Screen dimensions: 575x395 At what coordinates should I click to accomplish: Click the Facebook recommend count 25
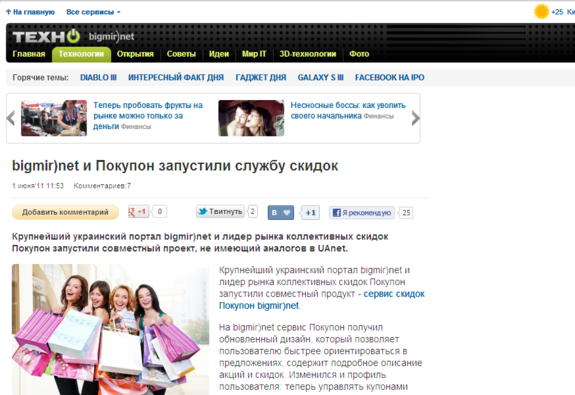coord(406,213)
